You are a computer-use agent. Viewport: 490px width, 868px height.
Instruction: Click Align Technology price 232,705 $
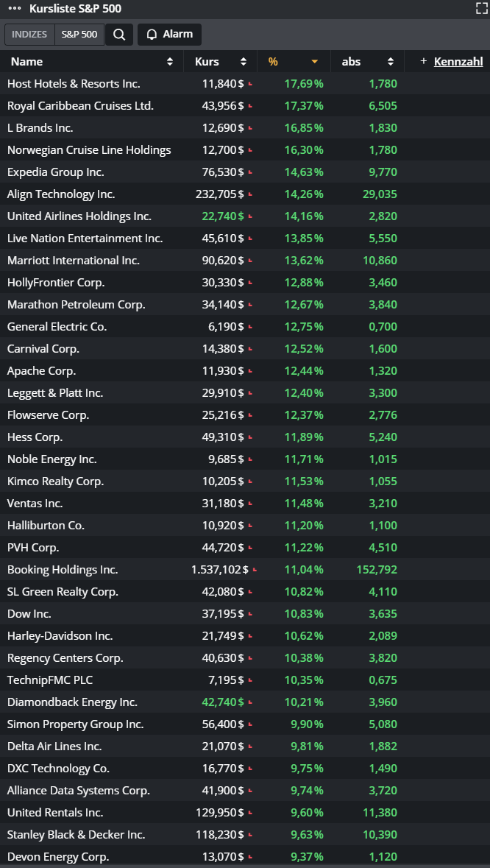(x=219, y=194)
